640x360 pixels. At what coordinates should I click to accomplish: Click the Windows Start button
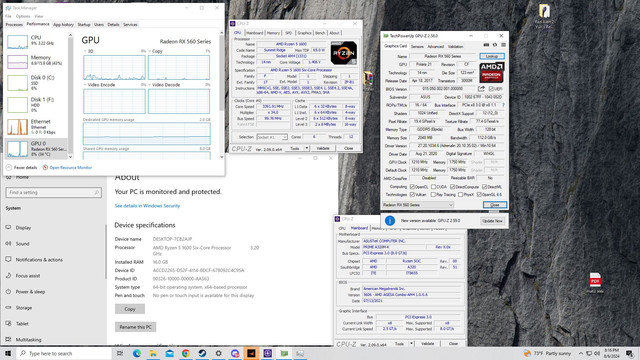[8, 353]
